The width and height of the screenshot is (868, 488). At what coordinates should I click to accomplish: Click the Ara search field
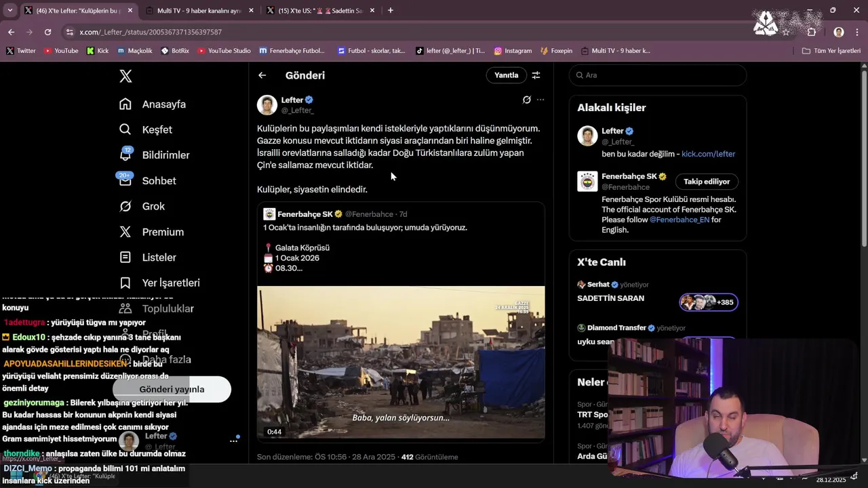point(658,75)
